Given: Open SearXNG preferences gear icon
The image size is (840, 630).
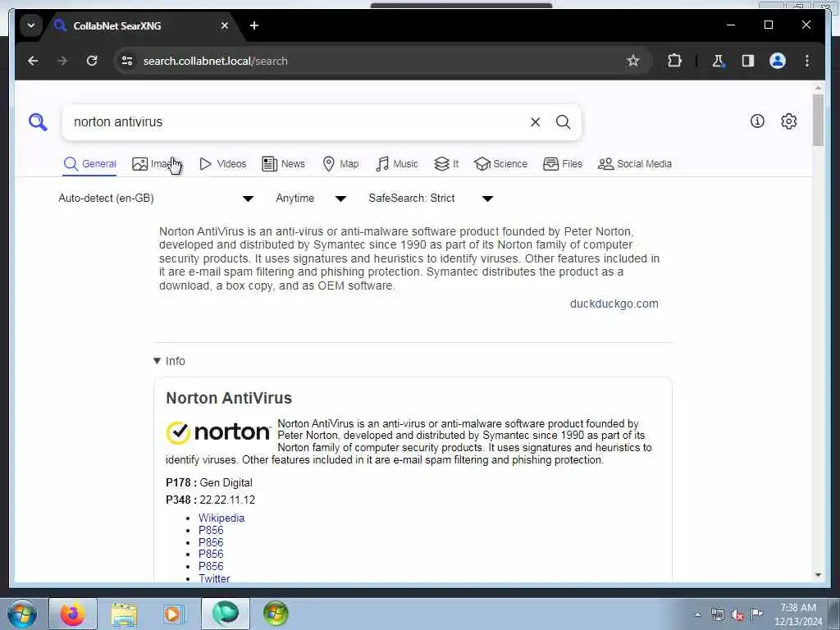Looking at the screenshot, I should pos(788,121).
